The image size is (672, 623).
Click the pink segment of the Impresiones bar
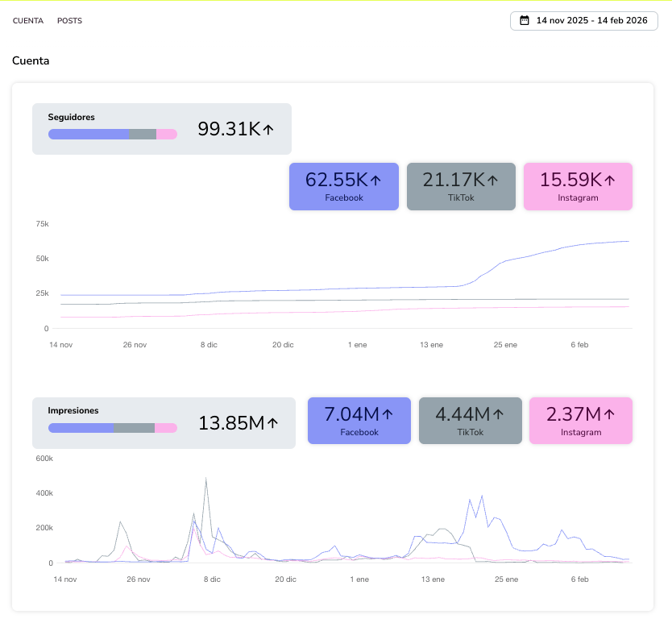click(166, 428)
